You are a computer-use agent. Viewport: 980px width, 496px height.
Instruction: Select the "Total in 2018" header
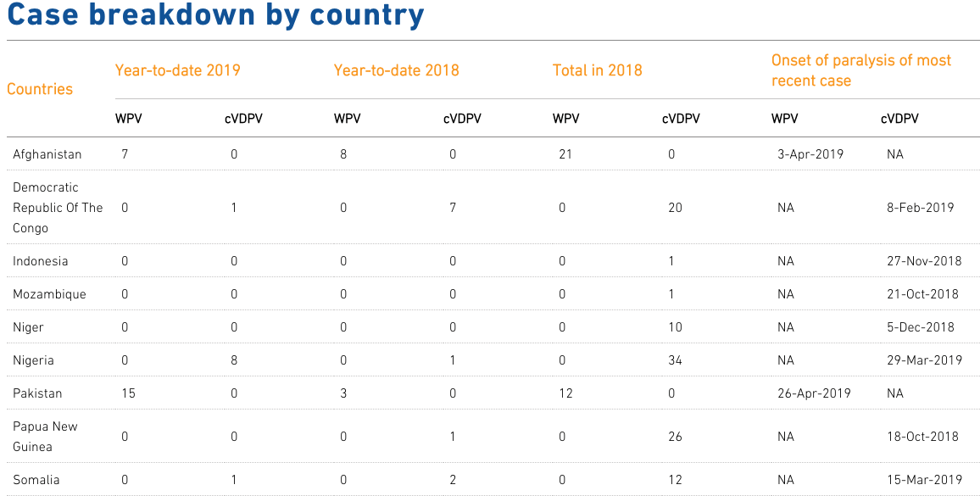pos(598,70)
